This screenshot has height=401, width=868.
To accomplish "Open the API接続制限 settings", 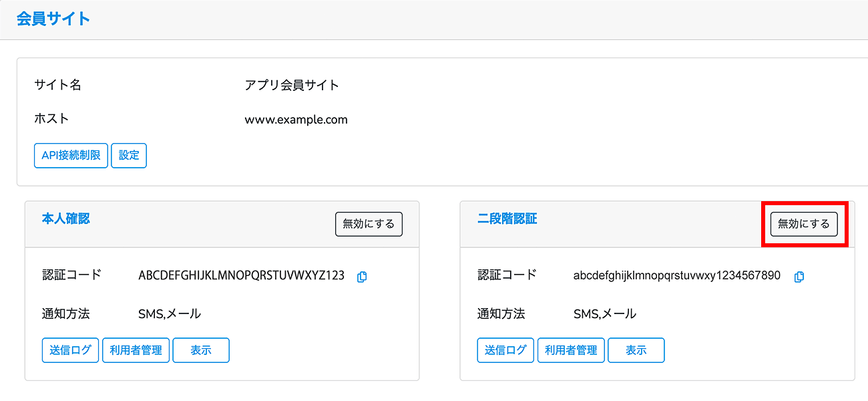I will point(71,155).
